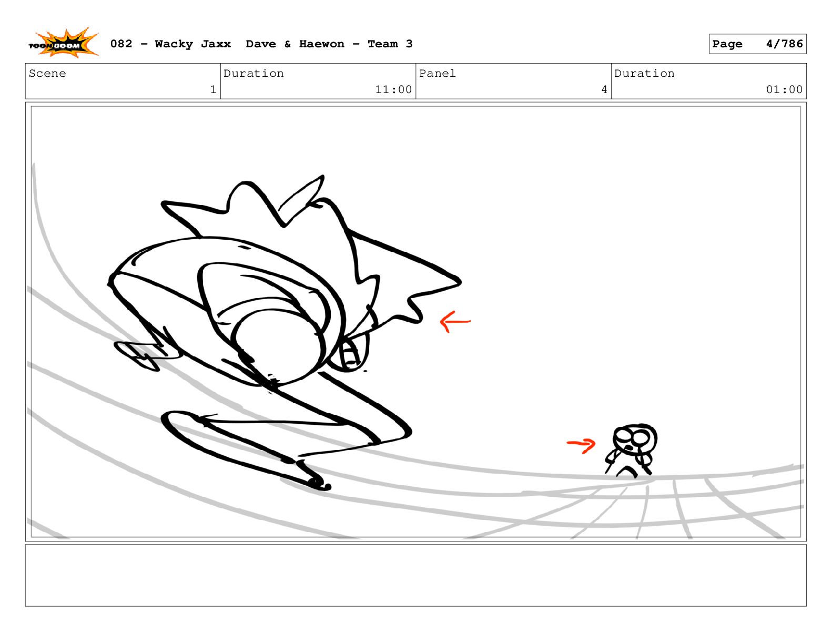Screen dimensions: 832x644
Task: Click the Panel label
Action: tap(438, 74)
